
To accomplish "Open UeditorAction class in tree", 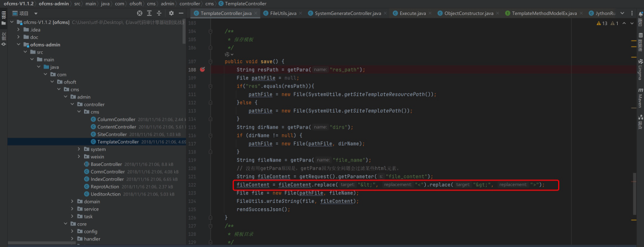I will 106,194.
